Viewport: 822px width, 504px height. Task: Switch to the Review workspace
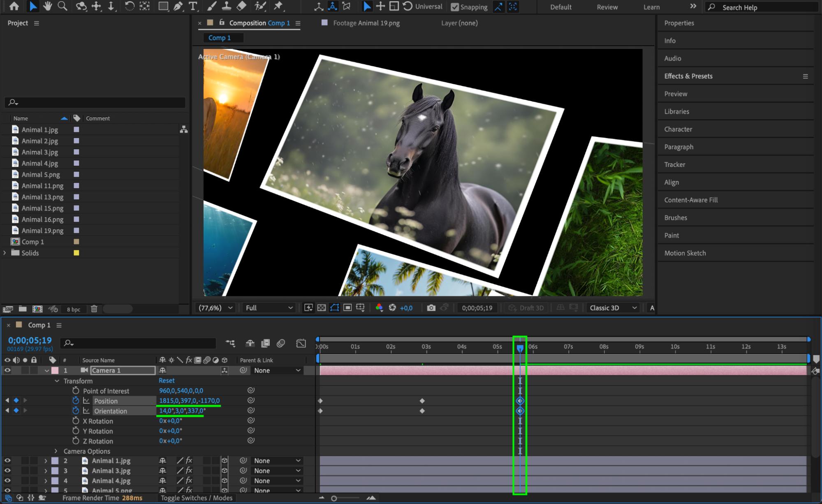tap(607, 7)
